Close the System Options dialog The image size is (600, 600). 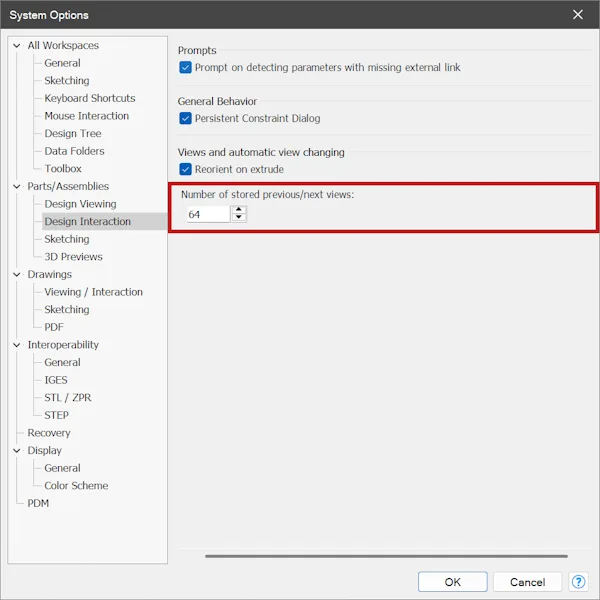tap(577, 15)
